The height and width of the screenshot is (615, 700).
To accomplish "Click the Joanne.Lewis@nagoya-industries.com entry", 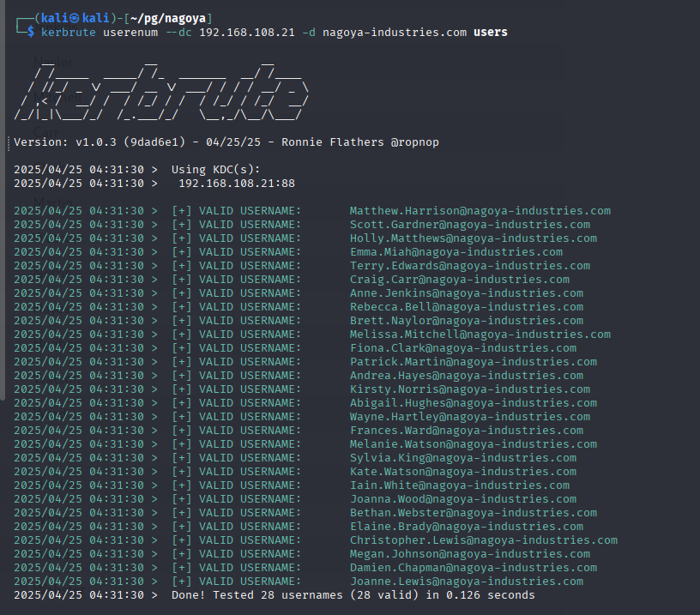I will 466,582.
